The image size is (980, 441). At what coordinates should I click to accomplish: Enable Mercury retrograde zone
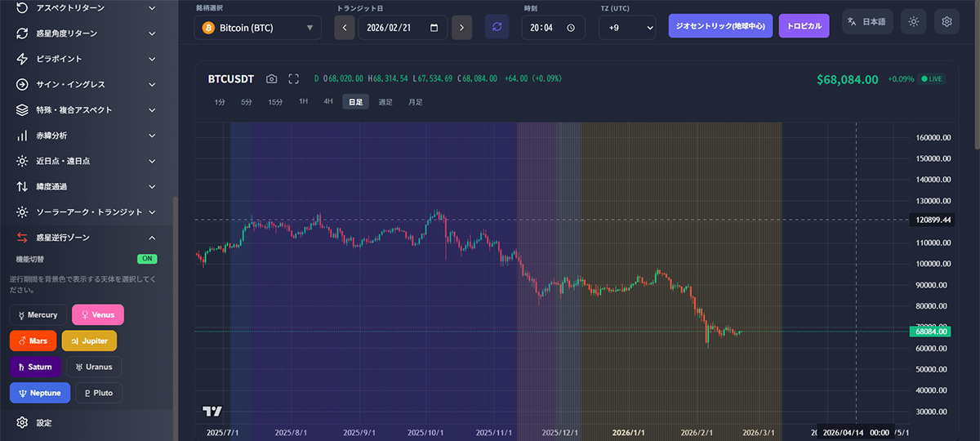click(38, 314)
